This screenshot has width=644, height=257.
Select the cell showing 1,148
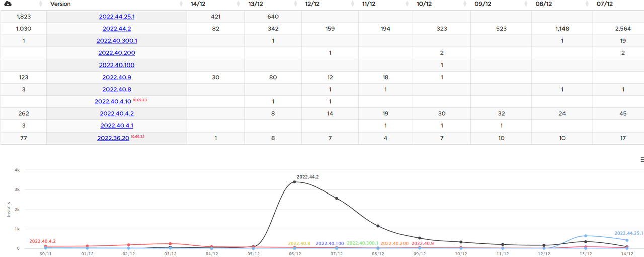click(562, 29)
